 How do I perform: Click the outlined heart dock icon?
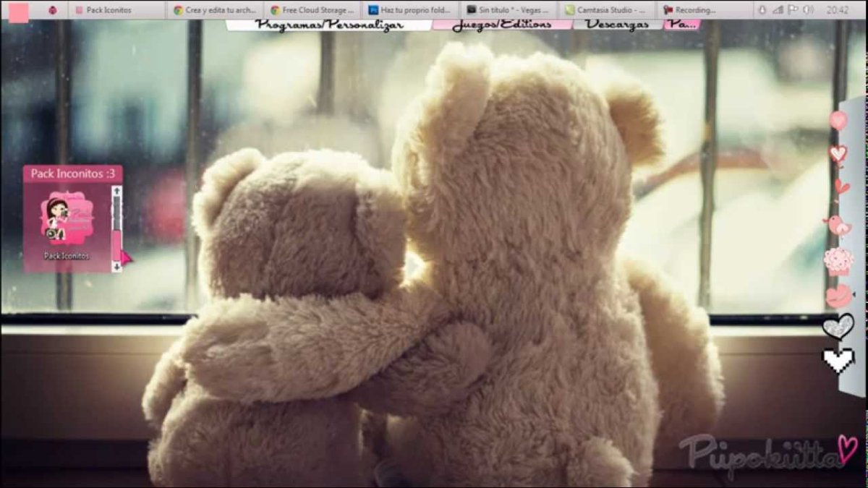838,153
